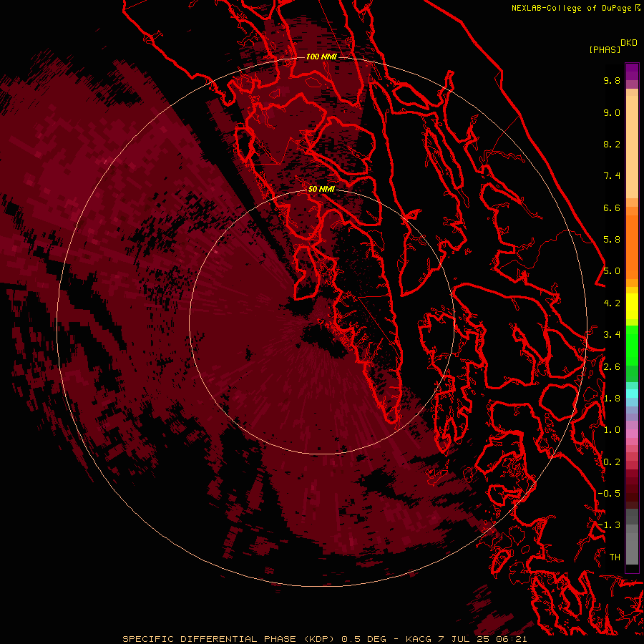Click the bright green segment of the color bar

tap(632, 344)
